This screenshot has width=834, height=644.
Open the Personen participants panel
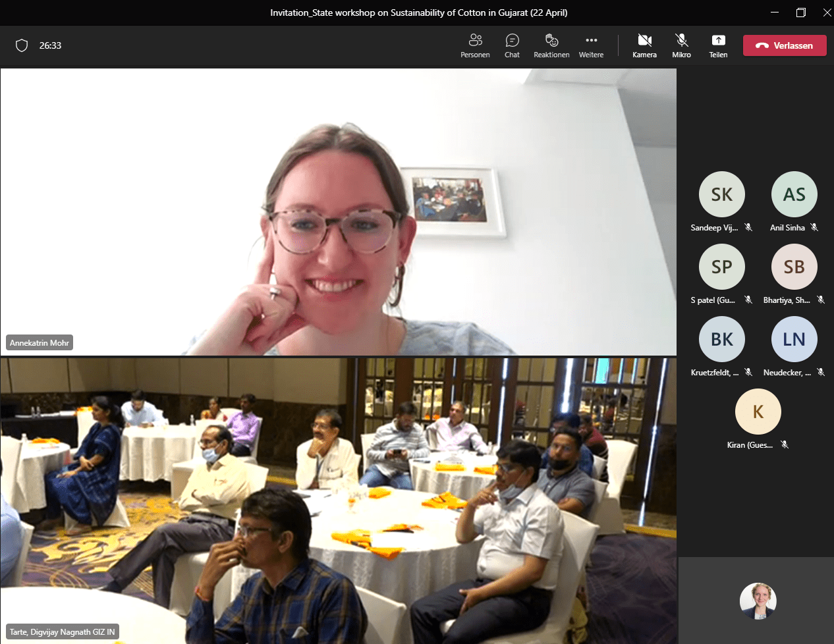pyautogui.click(x=475, y=45)
